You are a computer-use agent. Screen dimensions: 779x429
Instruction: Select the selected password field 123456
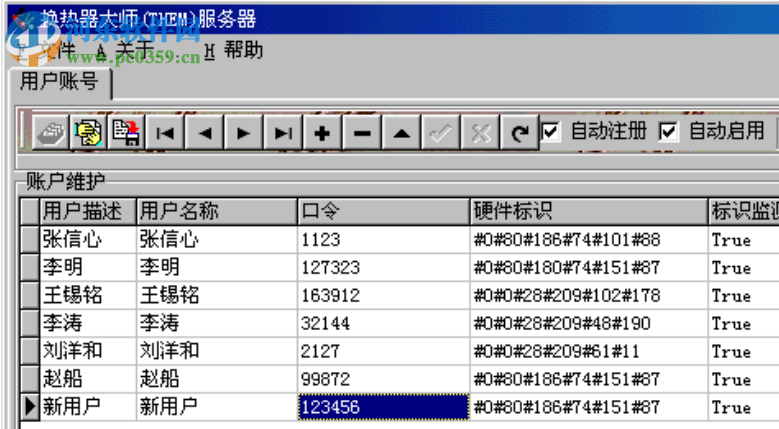point(384,407)
